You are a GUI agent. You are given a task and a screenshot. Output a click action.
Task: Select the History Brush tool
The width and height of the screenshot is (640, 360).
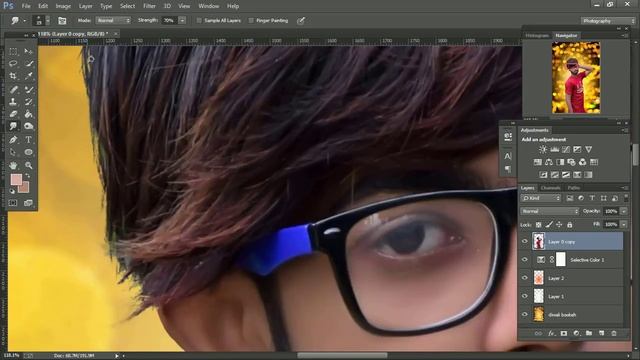[x=28, y=102]
